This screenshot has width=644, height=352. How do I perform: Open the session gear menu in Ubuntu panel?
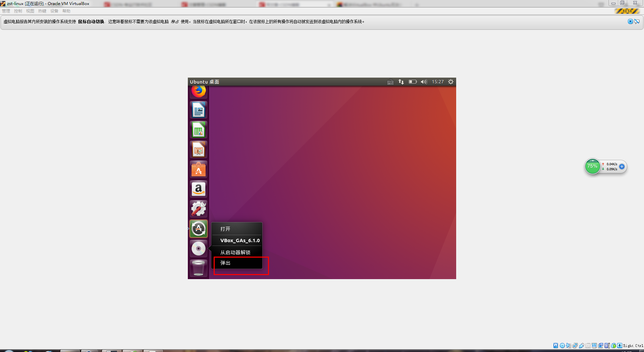tap(451, 82)
